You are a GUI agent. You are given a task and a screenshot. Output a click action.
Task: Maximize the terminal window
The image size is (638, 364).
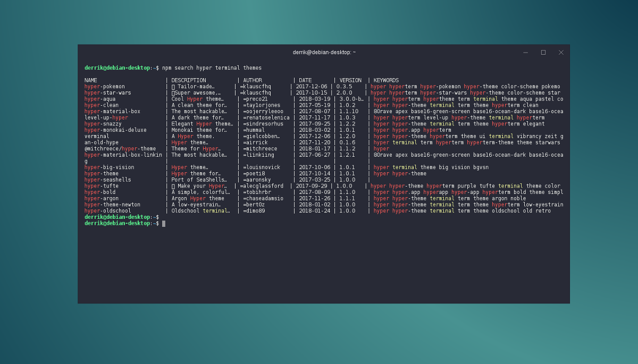tap(543, 52)
